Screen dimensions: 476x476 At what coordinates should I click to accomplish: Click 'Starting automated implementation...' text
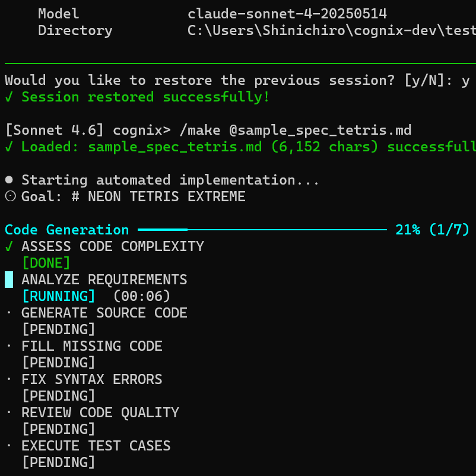[x=170, y=180]
